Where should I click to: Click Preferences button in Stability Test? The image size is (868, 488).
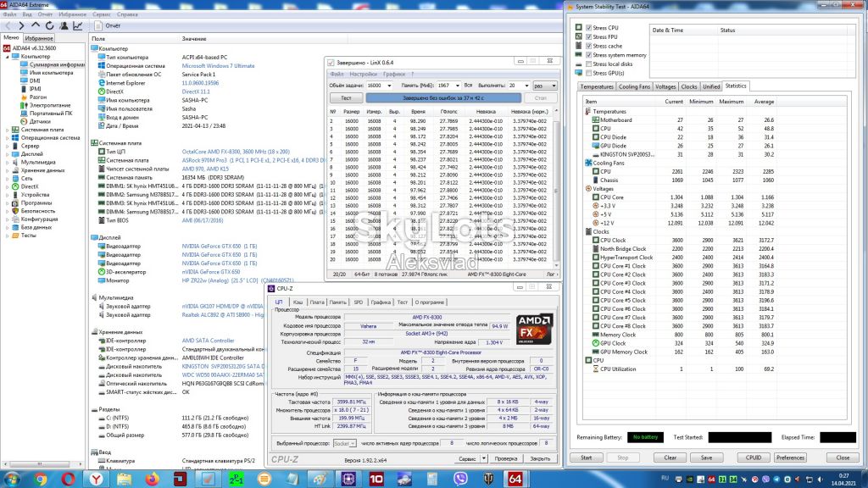[790, 457]
